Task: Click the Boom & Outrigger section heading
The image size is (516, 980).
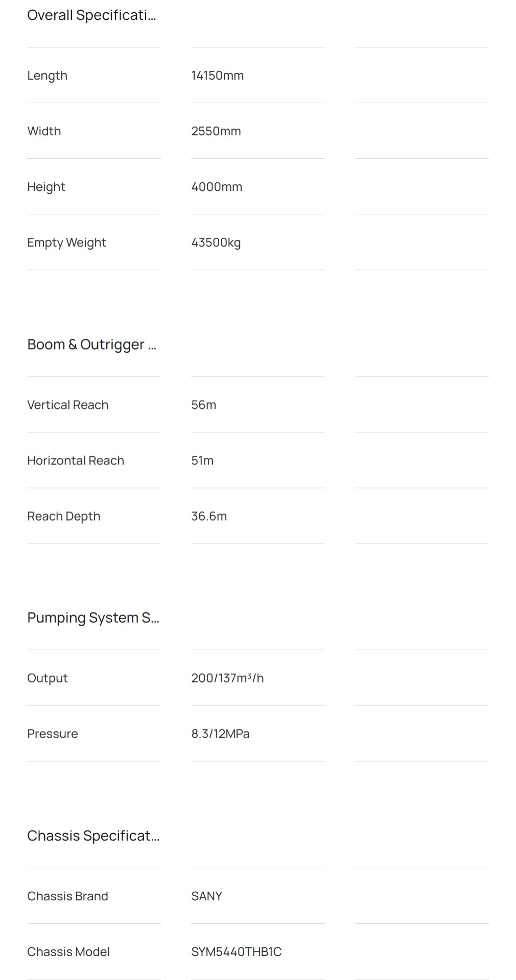Action: 91,345
